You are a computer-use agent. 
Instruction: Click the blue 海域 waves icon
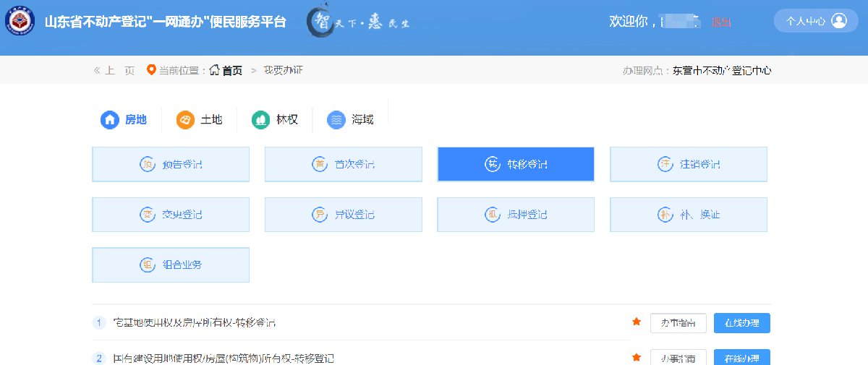pyautogui.click(x=336, y=120)
